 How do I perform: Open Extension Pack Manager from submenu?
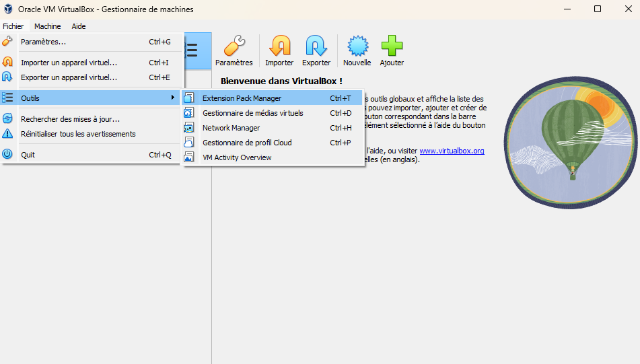click(242, 98)
